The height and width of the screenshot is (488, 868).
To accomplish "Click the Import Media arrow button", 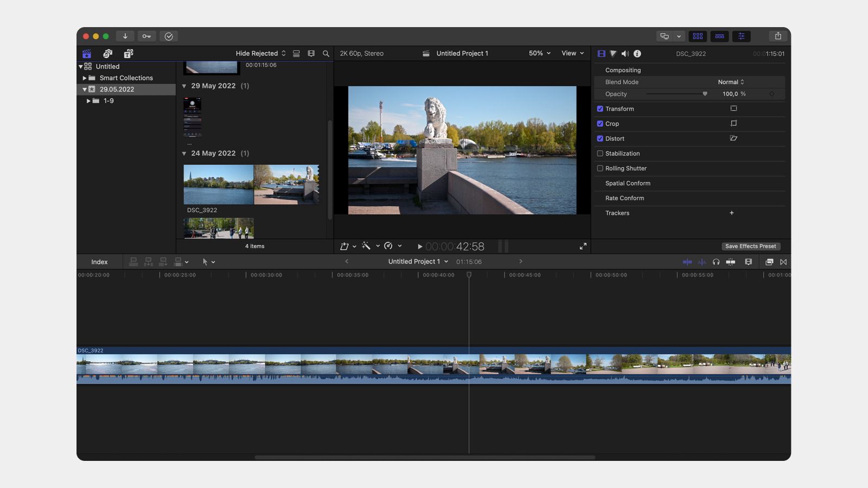I will tap(125, 36).
